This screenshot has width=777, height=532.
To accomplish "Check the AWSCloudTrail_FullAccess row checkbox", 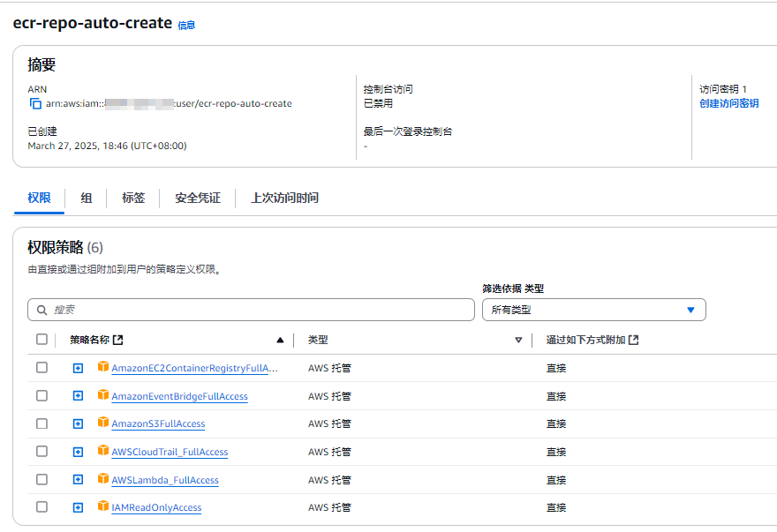I will (42, 451).
